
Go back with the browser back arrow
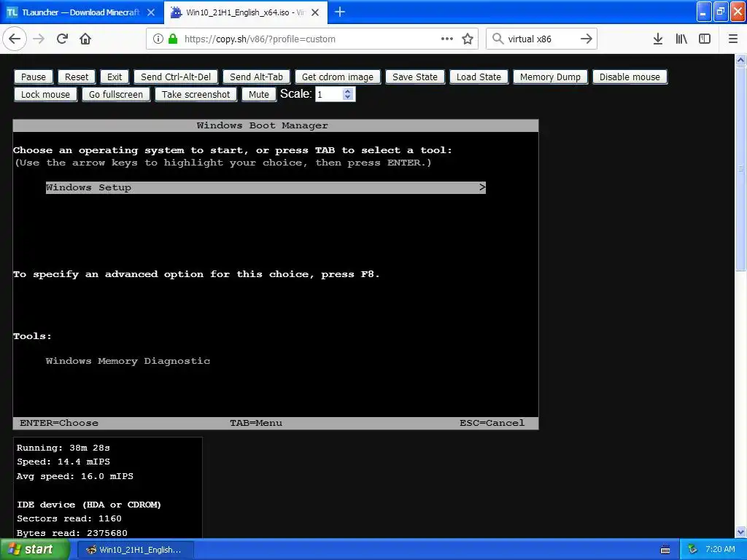tap(15, 39)
